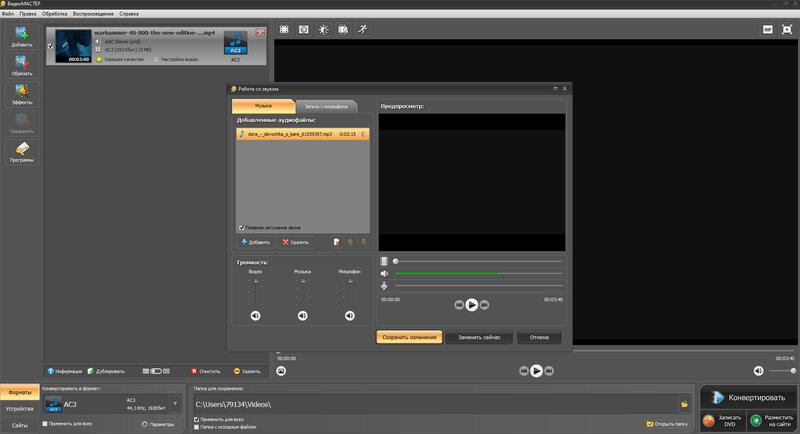The image size is (800, 434).
Task: Mute the main player speaker icon
Action: click(759, 371)
